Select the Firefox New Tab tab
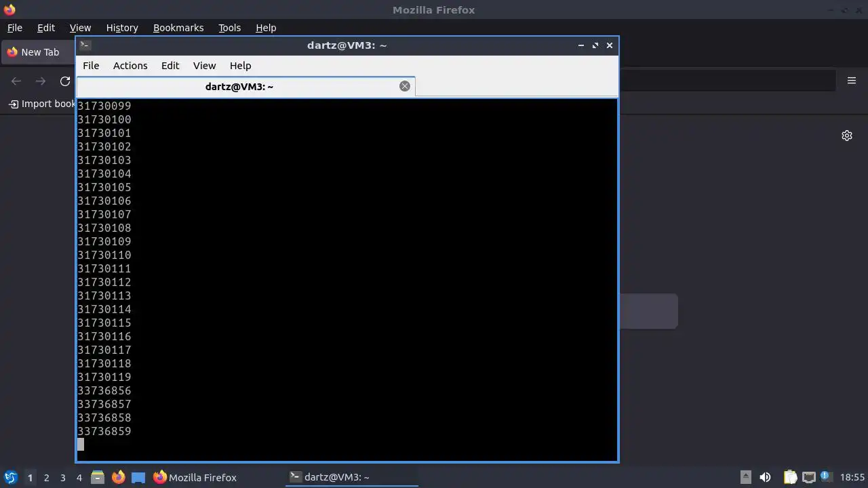Screen dimensions: 868x488 [x=39, y=52]
